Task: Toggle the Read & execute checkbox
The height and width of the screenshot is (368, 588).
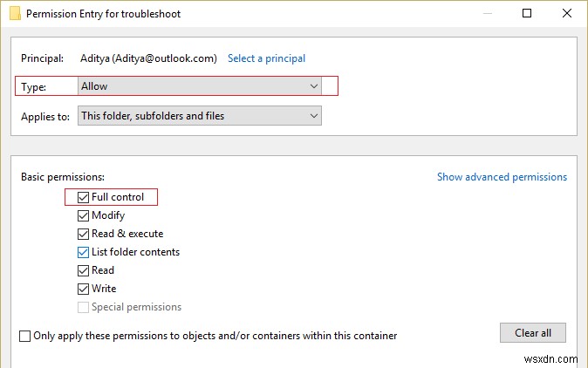Action: [83, 235]
